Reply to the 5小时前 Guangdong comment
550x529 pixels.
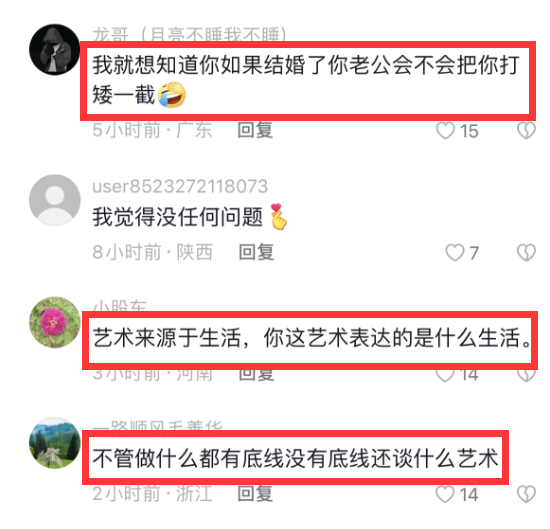[x=255, y=130]
